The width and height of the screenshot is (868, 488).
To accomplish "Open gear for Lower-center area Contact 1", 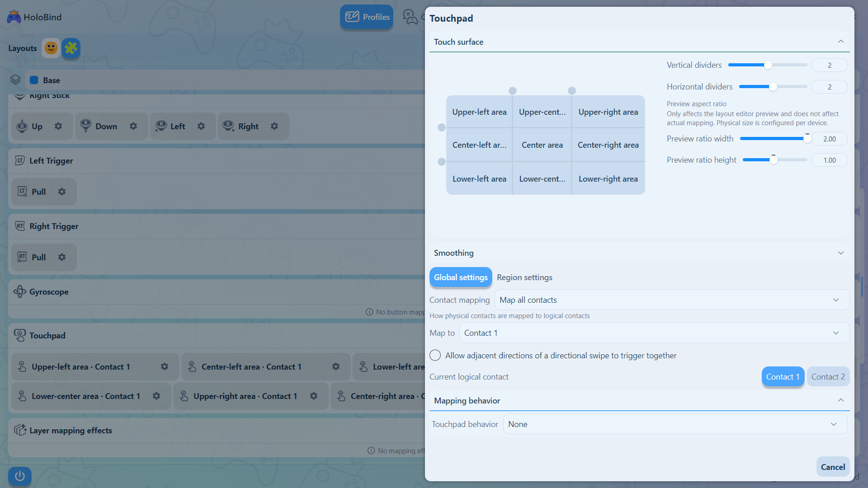I will point(156,396).
